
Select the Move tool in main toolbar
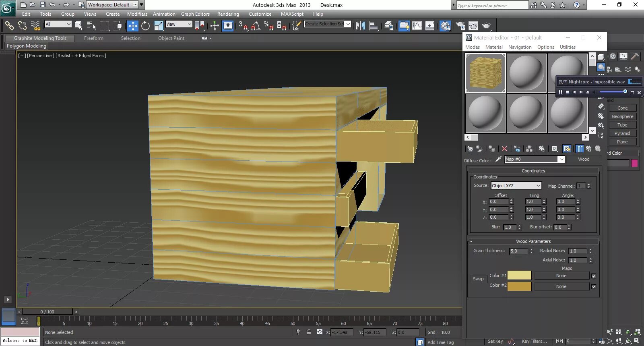[x=133, y=26]
